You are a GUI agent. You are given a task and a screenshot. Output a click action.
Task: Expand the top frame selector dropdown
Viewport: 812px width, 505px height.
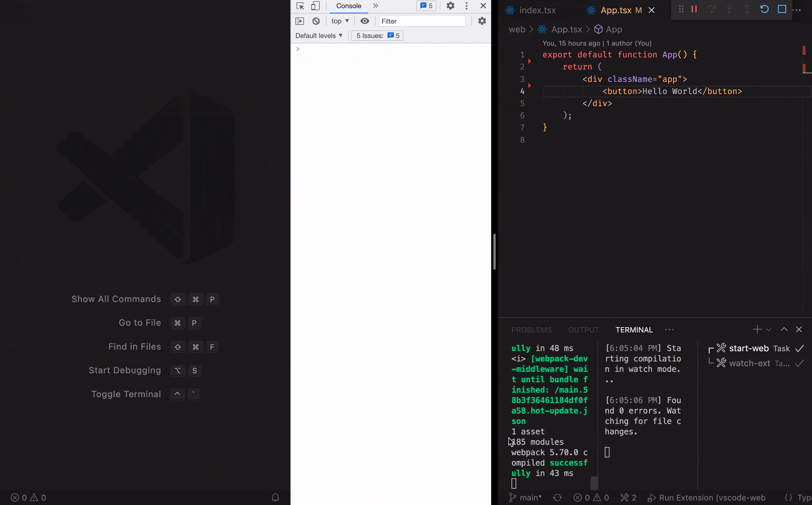coord(339,21)
